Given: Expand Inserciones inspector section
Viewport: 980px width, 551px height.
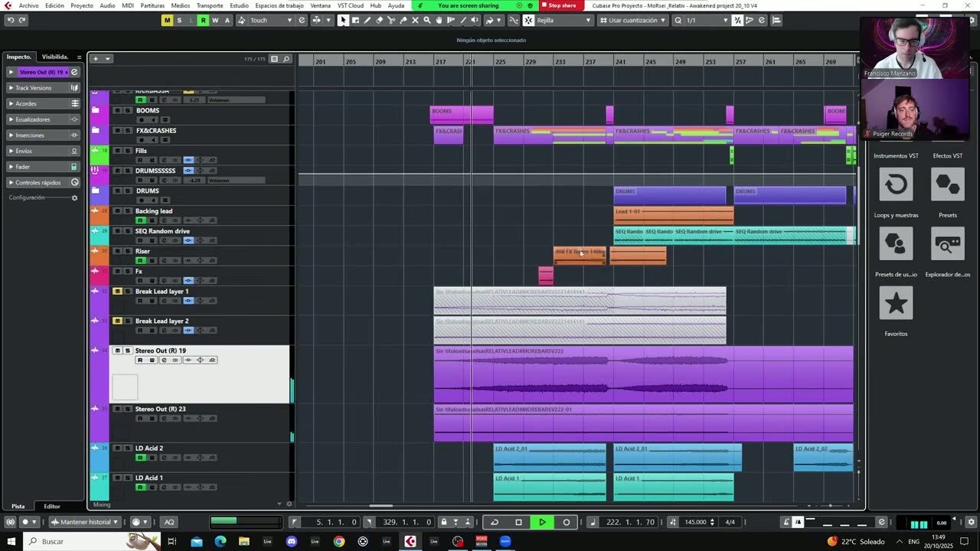Looking at the screenshot, I should (44, 135).
